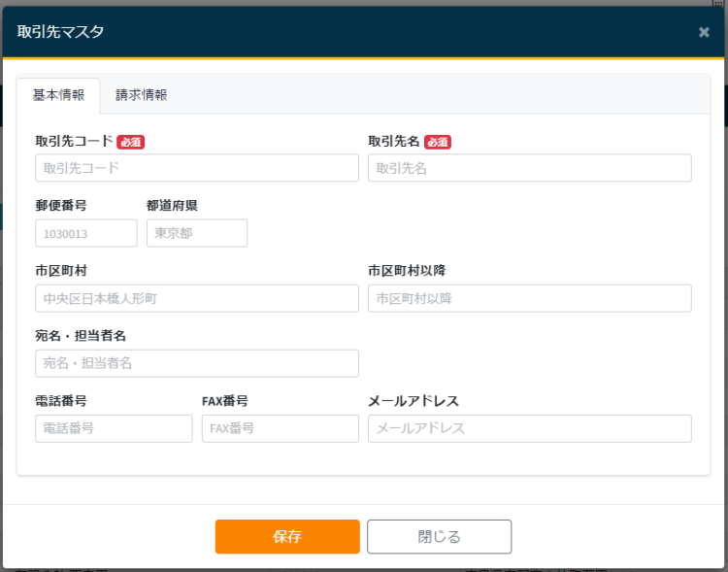Click the 宛名・担当者名 label text
Image resolution: width=728 pixels, height=572 pixels.
click(x=81, y=336)
